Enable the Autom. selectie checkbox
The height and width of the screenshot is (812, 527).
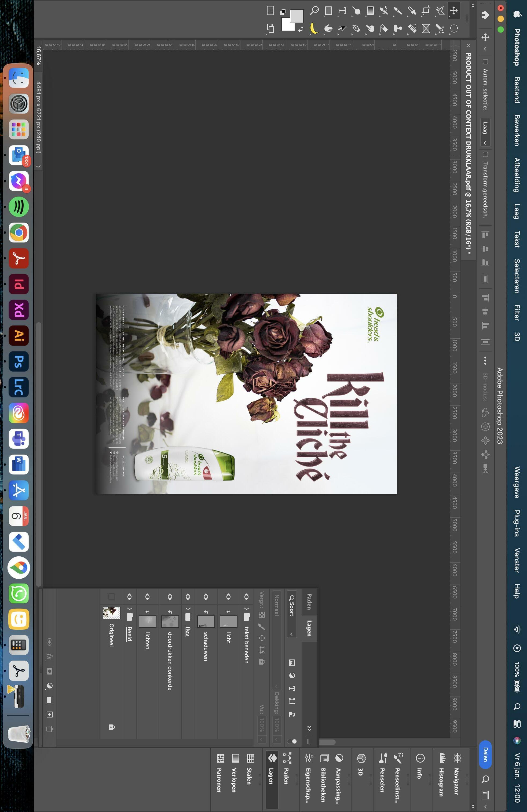coord(485,62)
